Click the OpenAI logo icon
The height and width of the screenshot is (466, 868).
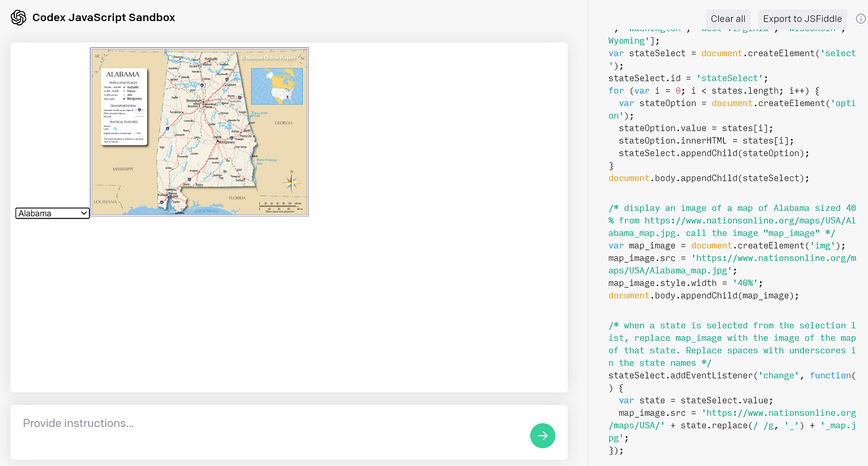pos(19,17)
